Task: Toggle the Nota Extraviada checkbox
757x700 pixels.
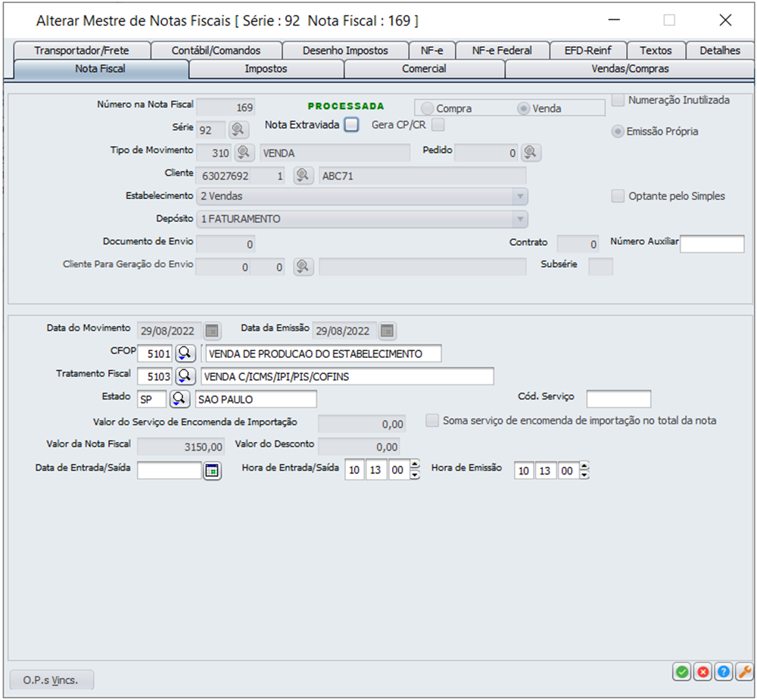Action: (351, 125)
